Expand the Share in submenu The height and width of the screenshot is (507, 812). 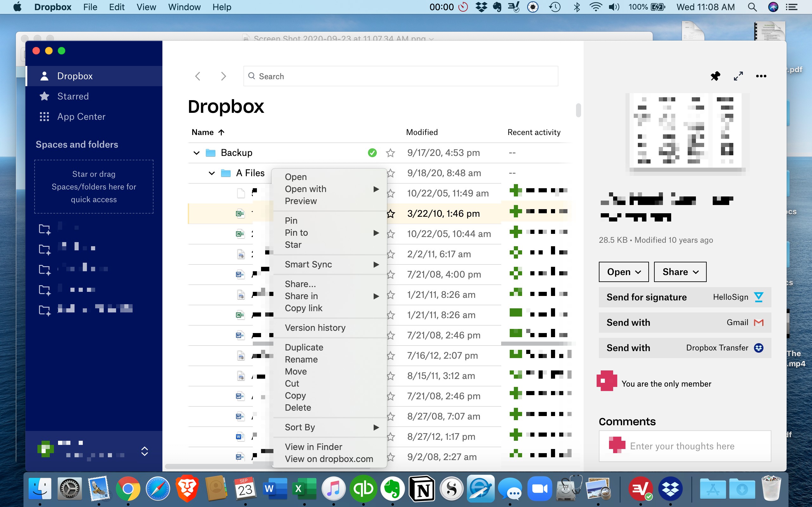(377, 296)
